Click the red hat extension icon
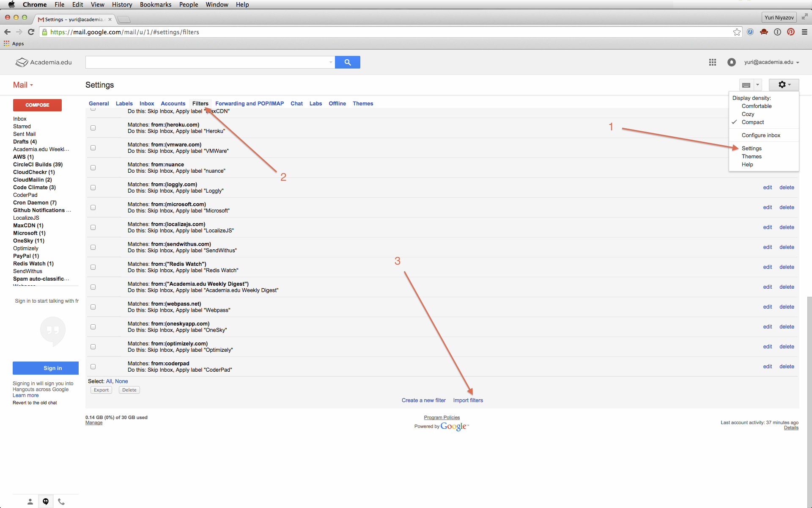This screenshot has width=812, height=508. point(764,32)
